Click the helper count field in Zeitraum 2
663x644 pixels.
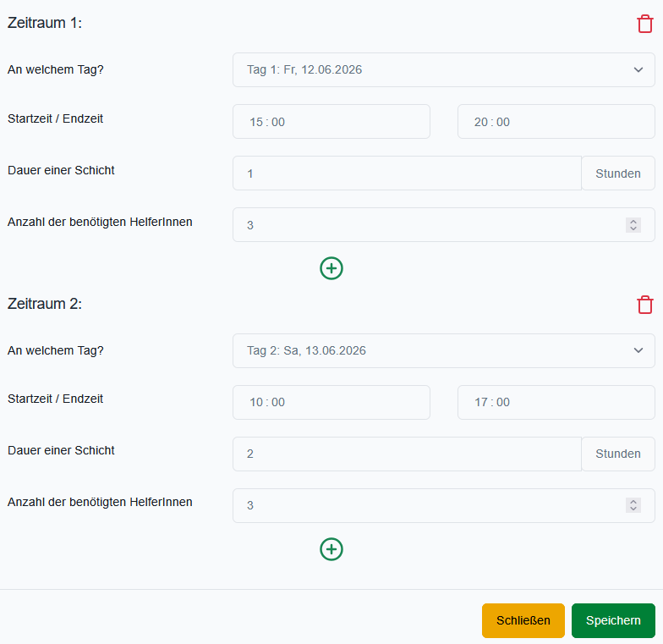tap(423, 505)
